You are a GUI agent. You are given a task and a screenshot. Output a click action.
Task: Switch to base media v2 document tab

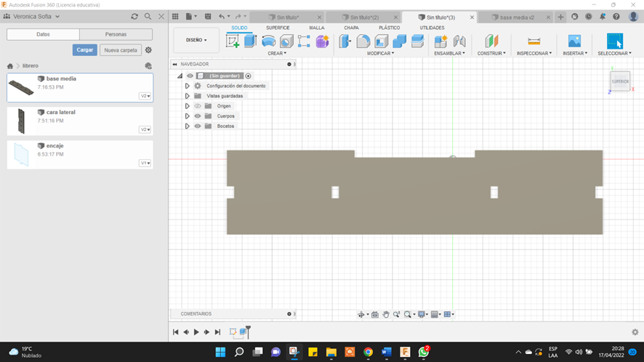517,17
